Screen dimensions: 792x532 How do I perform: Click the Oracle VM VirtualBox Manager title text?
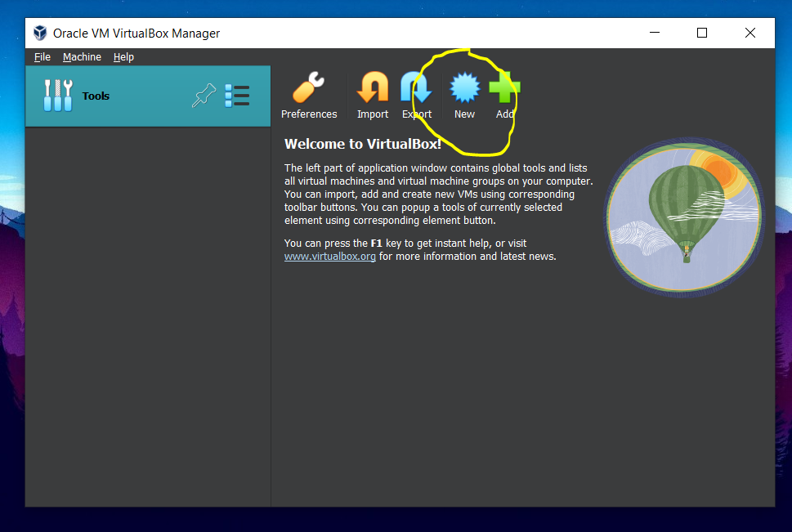click(x=136, y=34)
